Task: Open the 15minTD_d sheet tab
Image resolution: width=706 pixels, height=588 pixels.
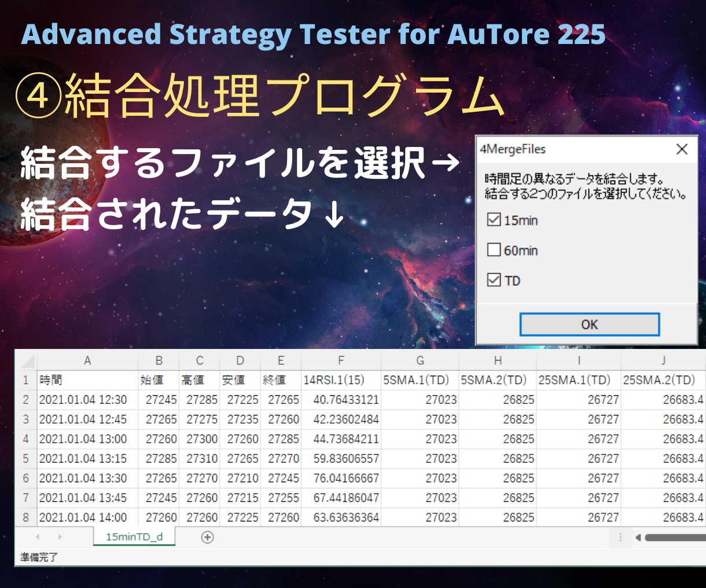Action: (x=134, y=536)
